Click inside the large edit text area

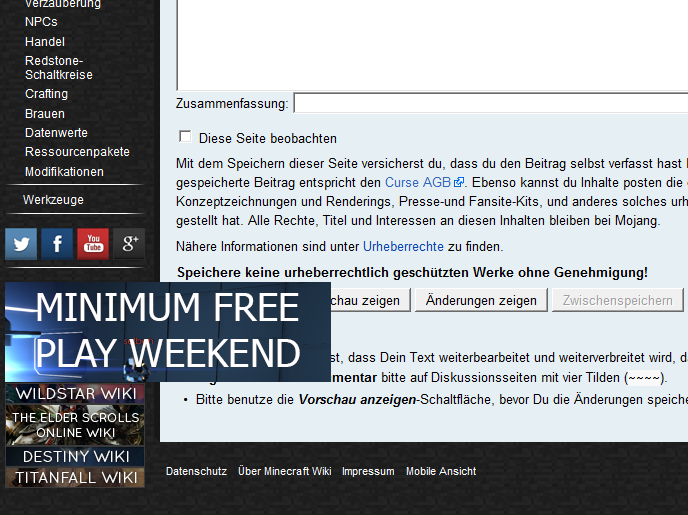(432, 44)
